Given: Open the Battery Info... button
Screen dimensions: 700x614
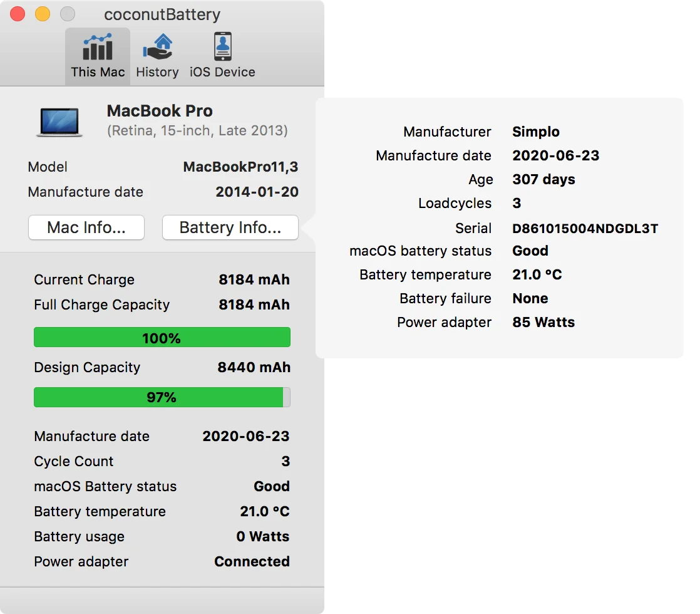Looking at the screenshot, I should 230,227.
